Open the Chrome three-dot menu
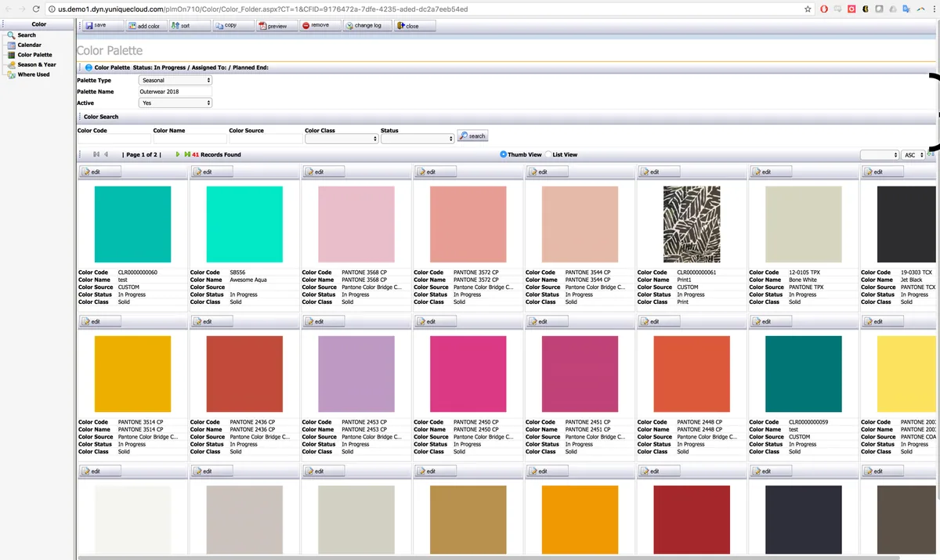 click(x=933, y=9)
